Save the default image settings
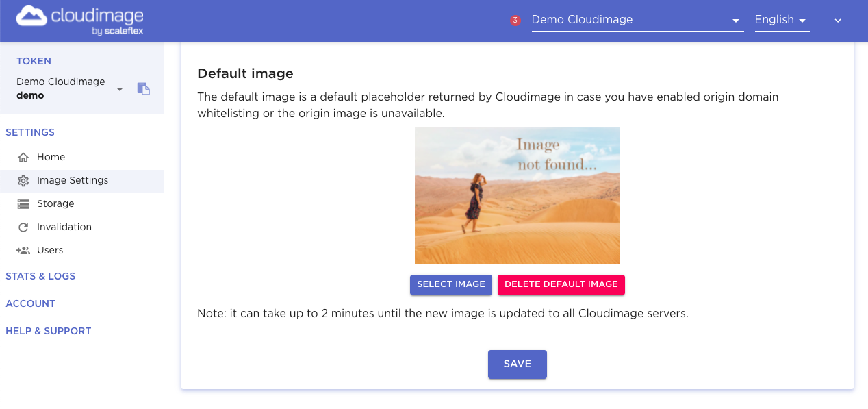 (x=517, y=364)
